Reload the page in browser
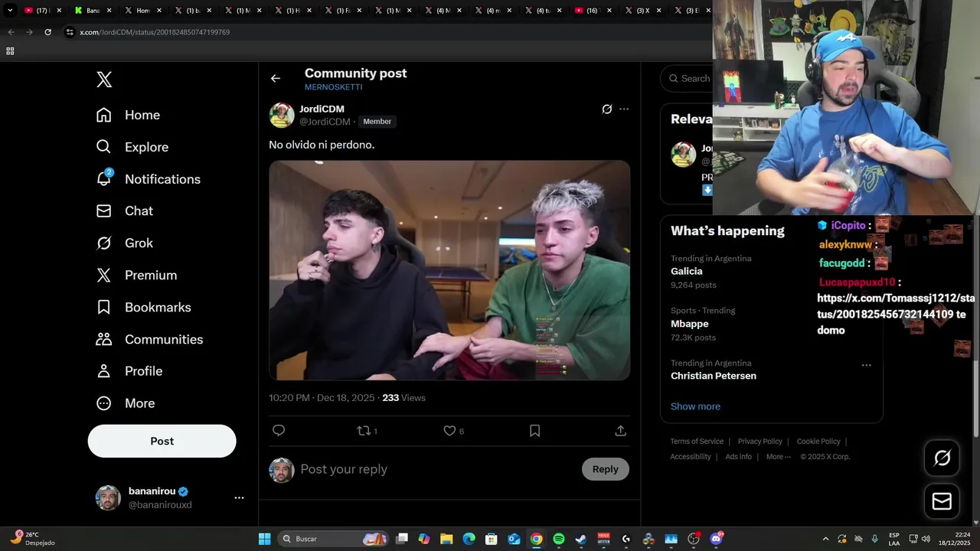 [47, 32]
